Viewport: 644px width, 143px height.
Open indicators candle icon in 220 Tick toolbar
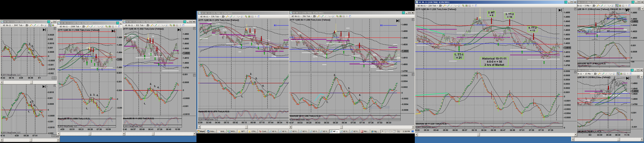pyautogui.click(x=466, y=5)
